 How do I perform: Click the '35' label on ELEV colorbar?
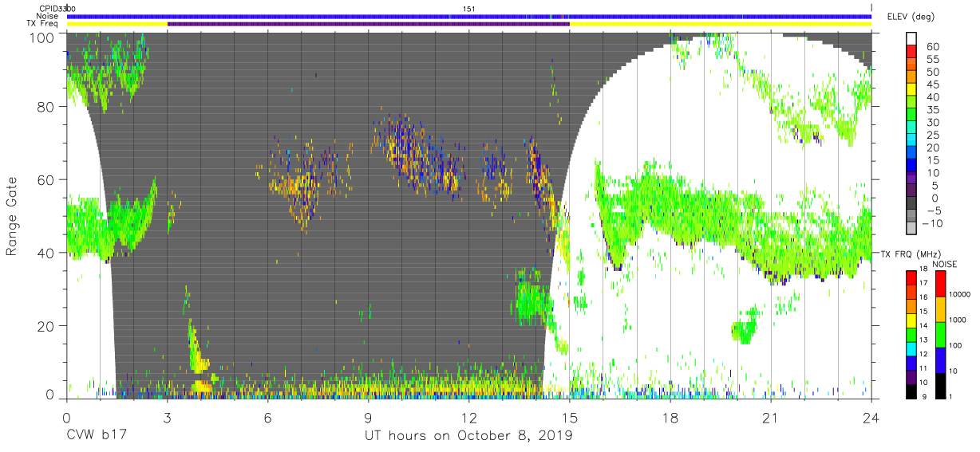pos(932,110)
